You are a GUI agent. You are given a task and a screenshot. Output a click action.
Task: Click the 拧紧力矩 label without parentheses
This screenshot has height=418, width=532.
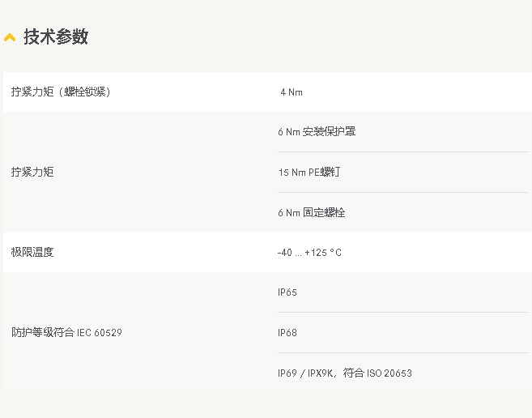pos(32,172)
